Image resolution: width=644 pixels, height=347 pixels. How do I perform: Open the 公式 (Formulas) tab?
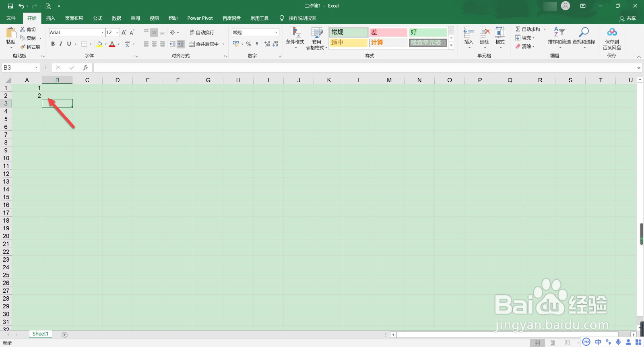tap(97, 18)
